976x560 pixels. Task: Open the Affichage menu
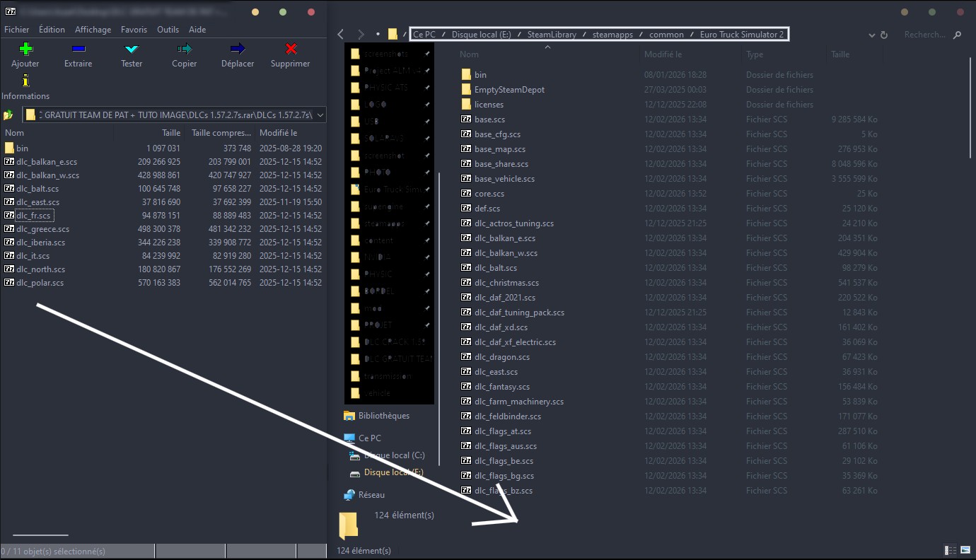[x=93, y=30]
